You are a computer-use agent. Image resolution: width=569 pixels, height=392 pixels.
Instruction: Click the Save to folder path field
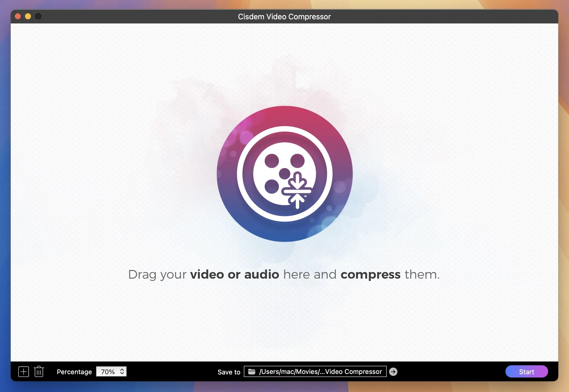(315, 372)
